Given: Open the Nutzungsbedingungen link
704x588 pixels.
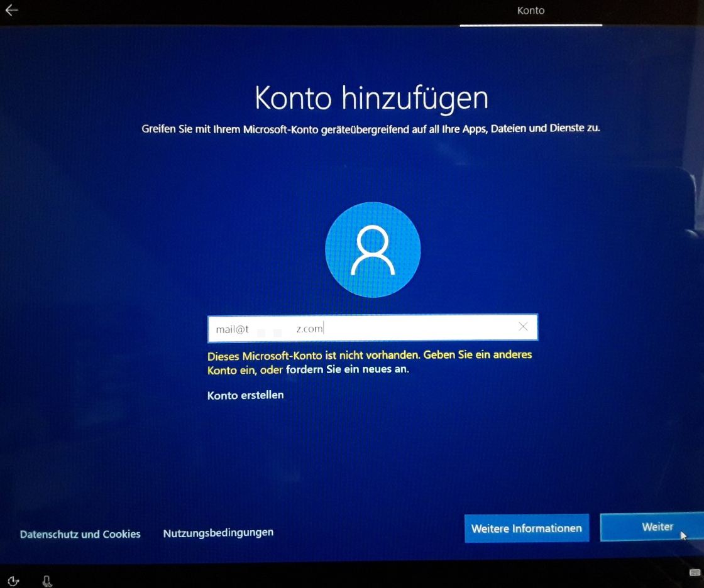Looking at the screenshot, I should 218,533.
